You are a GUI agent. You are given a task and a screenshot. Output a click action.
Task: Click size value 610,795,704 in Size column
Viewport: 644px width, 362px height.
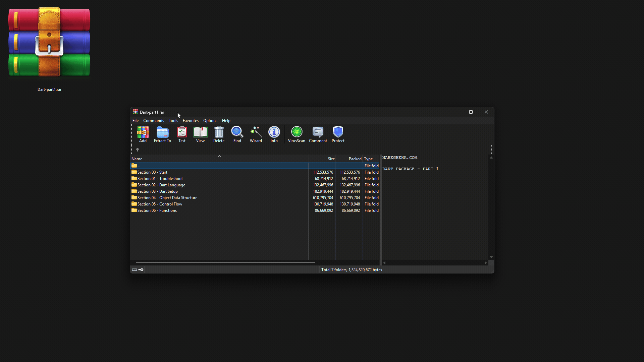tap(323, 198)
